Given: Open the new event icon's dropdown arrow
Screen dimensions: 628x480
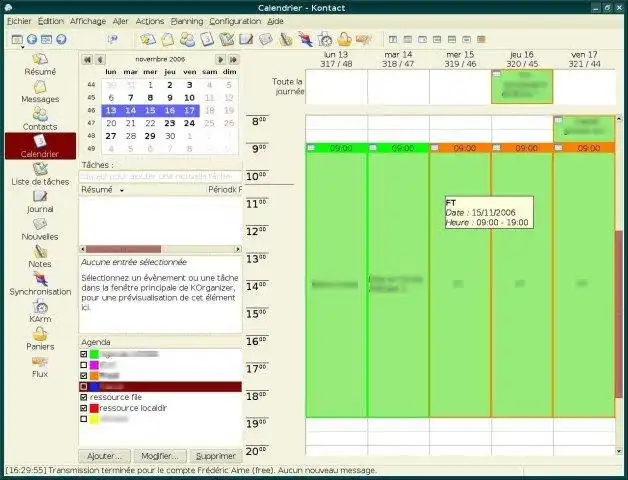Looking at the screenshot, I should coord(22,47).
